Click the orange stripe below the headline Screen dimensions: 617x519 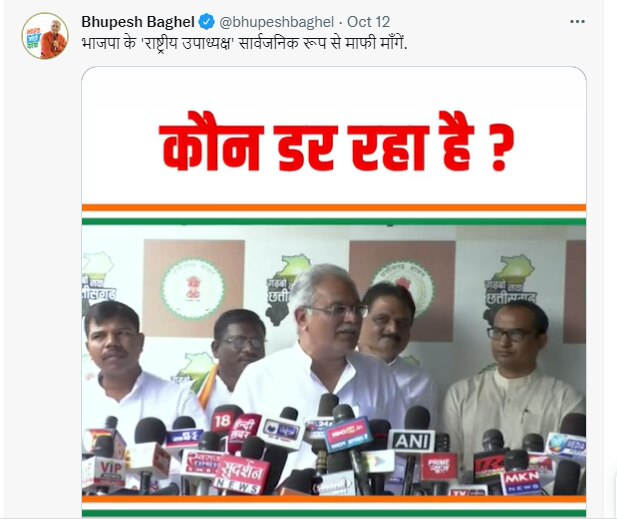click(x=334, y=207)
